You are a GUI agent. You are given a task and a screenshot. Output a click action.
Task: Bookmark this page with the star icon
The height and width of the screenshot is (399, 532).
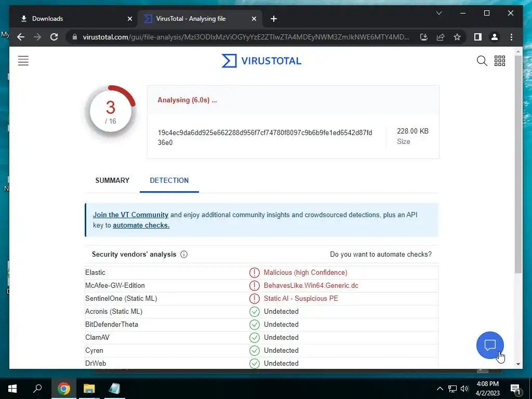(457, 37)
